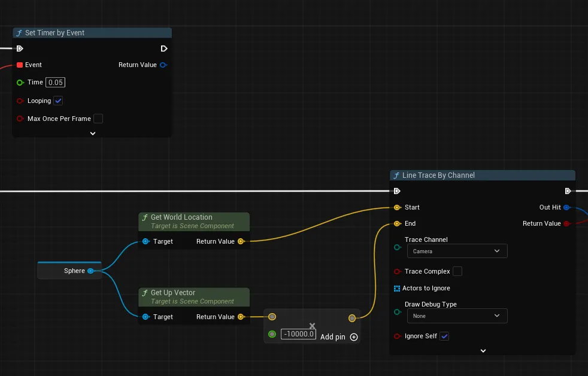Image resolution: width=588 pixels, height=376 pixels.
Task: Click the Sphere variable output pin
Action: point(91,271)
